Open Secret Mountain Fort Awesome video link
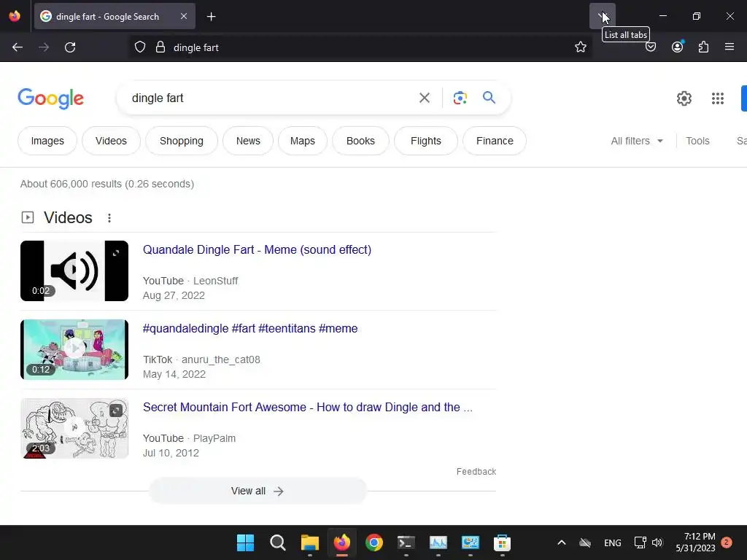 click(x=308, y=407)
